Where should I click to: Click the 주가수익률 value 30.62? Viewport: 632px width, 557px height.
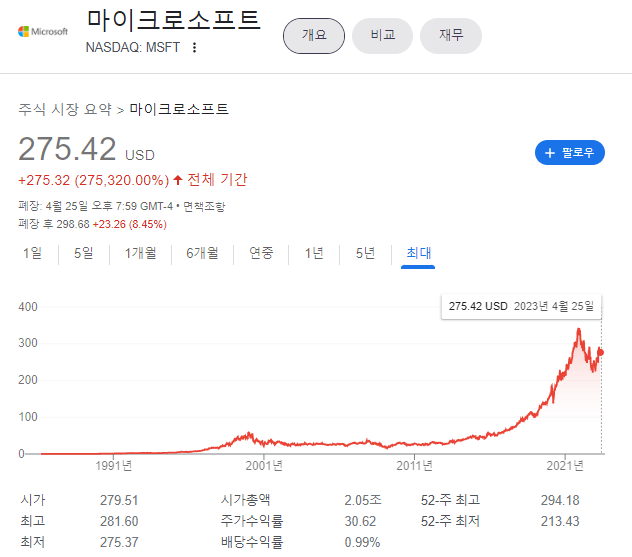tap(360, 522)
